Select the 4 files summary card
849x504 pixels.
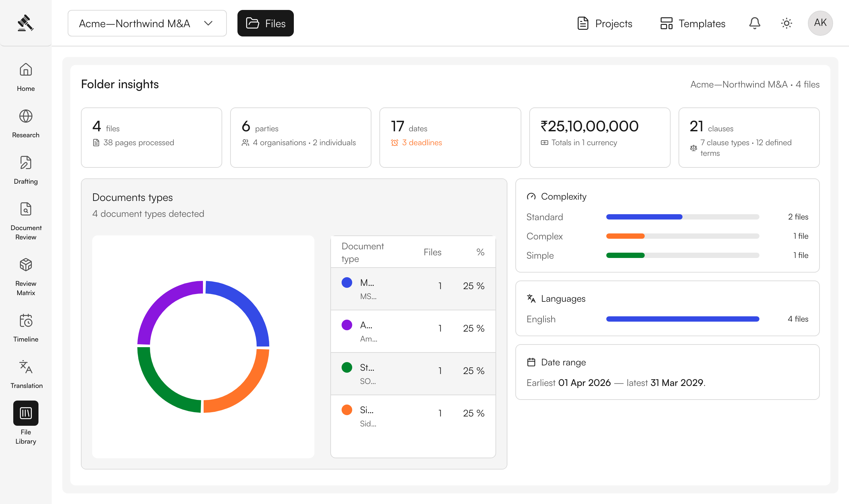152,138
